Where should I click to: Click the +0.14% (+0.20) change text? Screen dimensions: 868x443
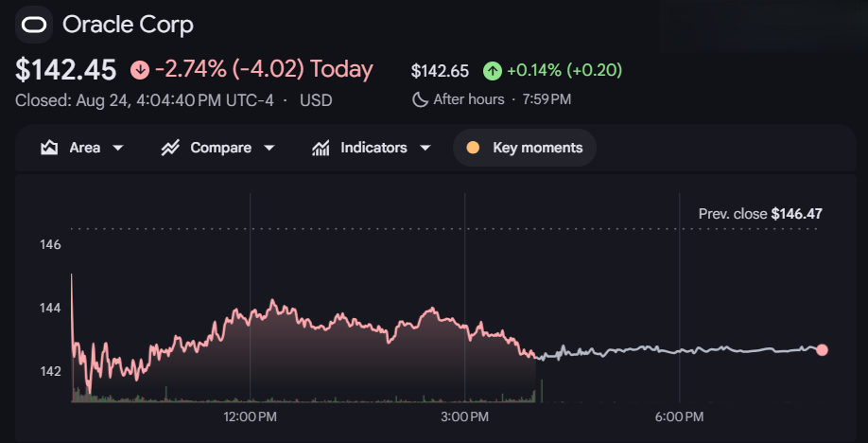(x=564, y=71)
